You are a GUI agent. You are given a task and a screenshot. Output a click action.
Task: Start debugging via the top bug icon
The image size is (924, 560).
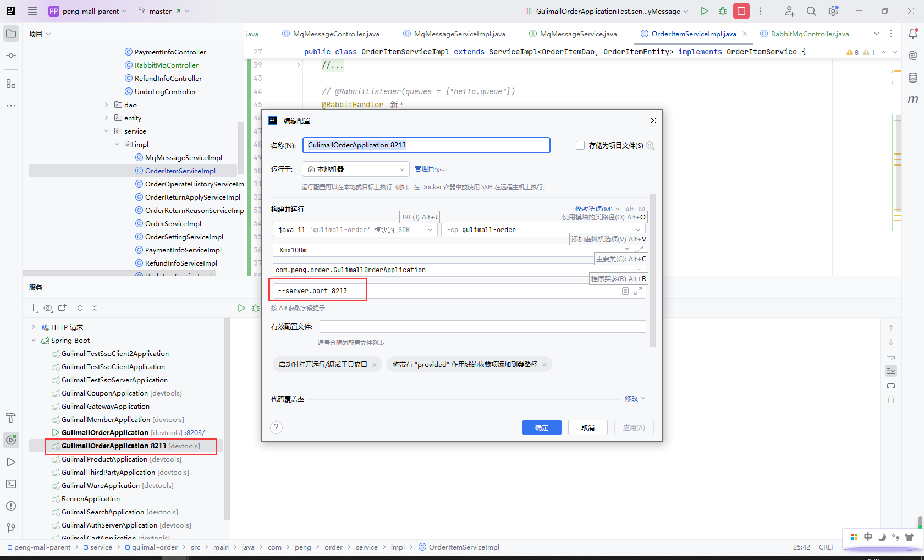coord(723,11)
